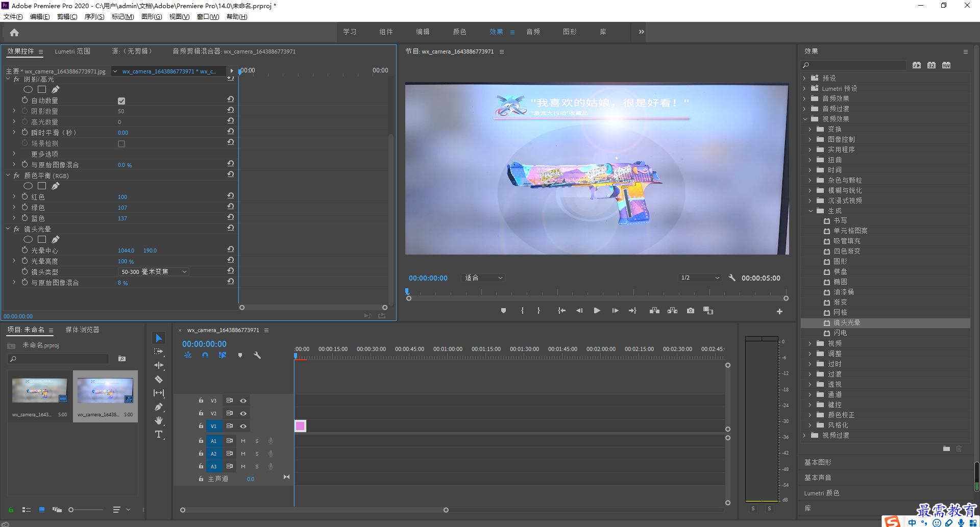Toggle lock on track V1
This screenshot has height=527, width=980.
(x=201, y=425)
